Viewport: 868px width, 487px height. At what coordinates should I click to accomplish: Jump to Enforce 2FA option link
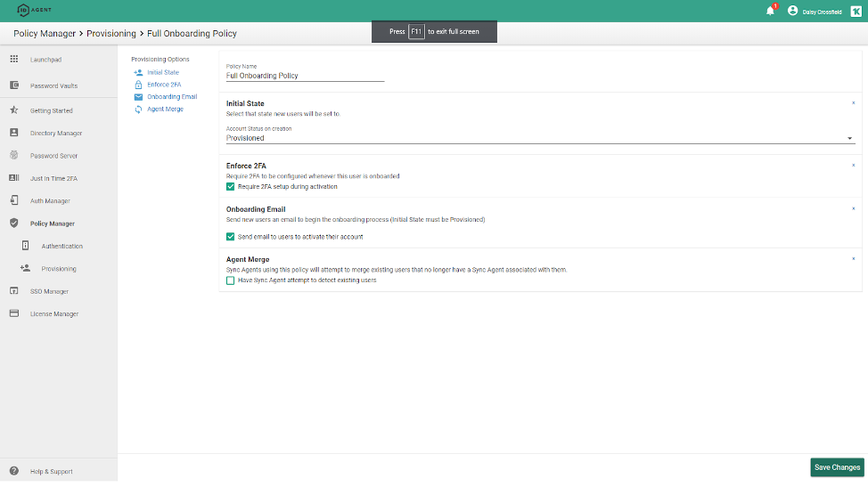164,85
